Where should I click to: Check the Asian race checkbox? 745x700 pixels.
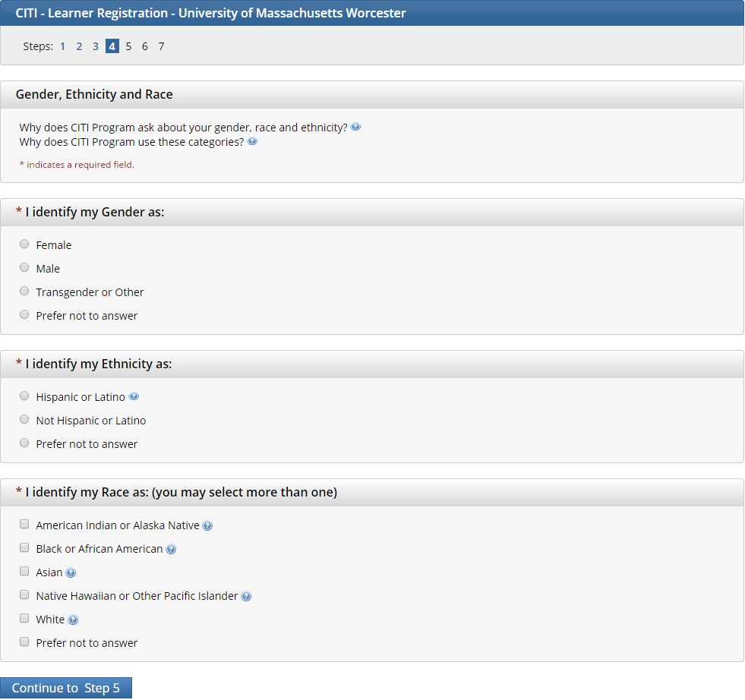click(24, 572)
